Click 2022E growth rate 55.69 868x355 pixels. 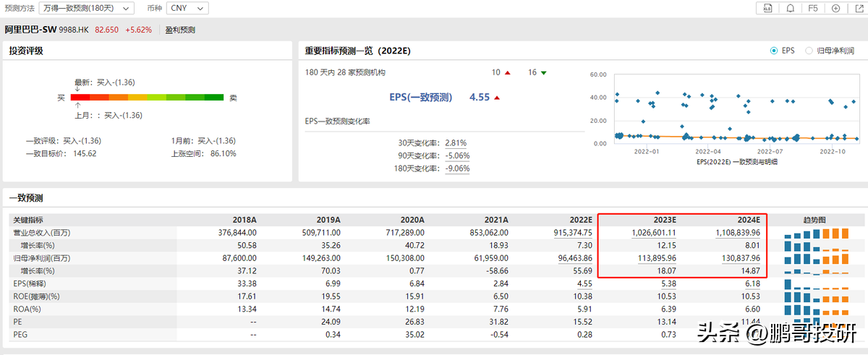pyautogui.click(x=582, y=270)
